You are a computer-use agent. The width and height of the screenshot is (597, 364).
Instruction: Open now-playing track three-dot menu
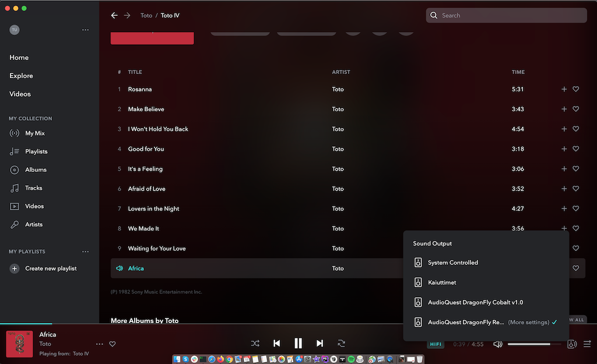pos(99,344)
